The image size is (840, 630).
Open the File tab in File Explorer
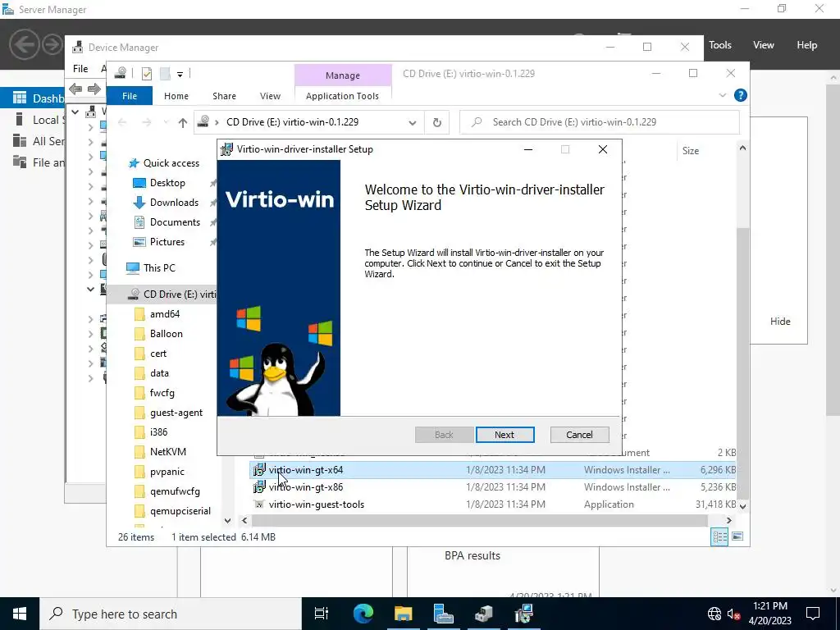[130, 96]
